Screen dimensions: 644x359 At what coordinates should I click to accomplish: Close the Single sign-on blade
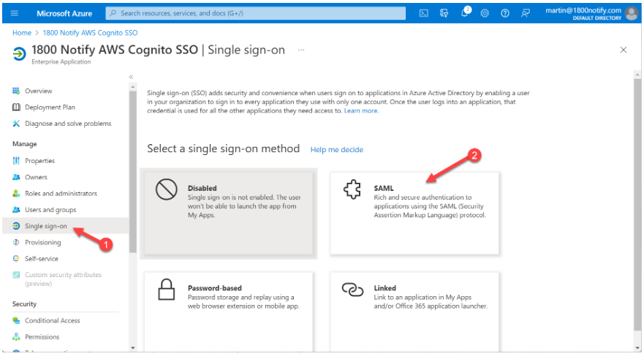pyautogui.click(x=623, y=50)
